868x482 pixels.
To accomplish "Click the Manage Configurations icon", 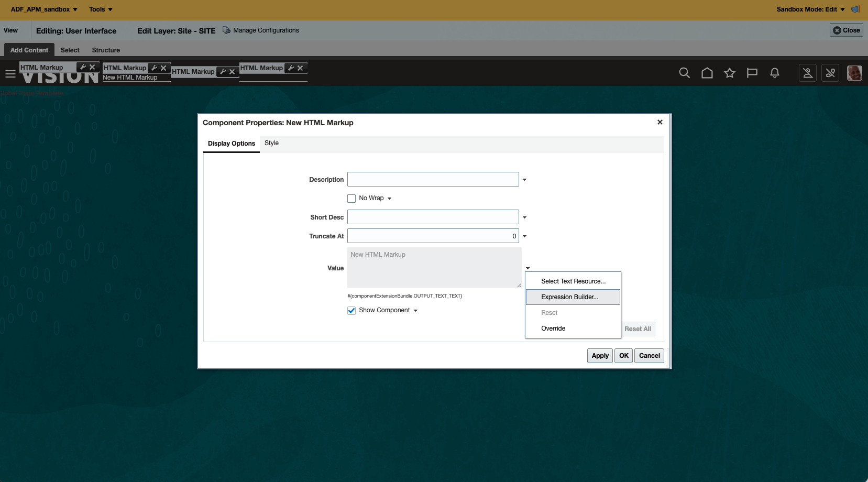I will coord(226,30).
